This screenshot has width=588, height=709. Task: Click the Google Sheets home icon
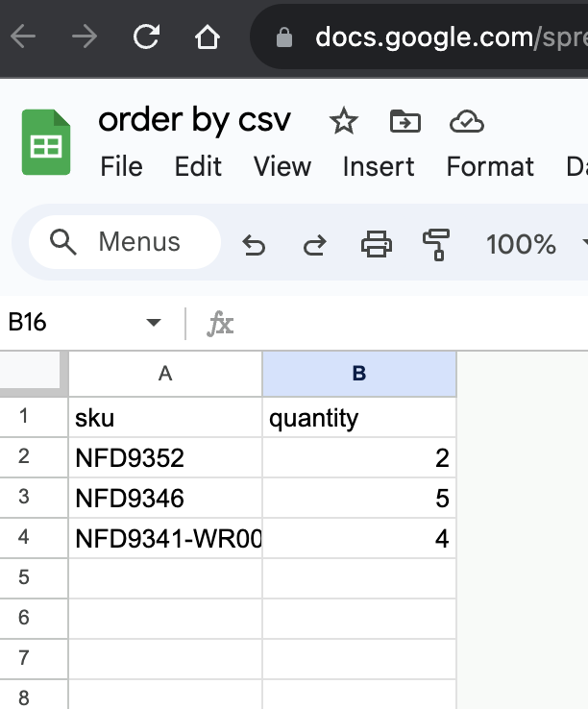(x=46, y=143)
